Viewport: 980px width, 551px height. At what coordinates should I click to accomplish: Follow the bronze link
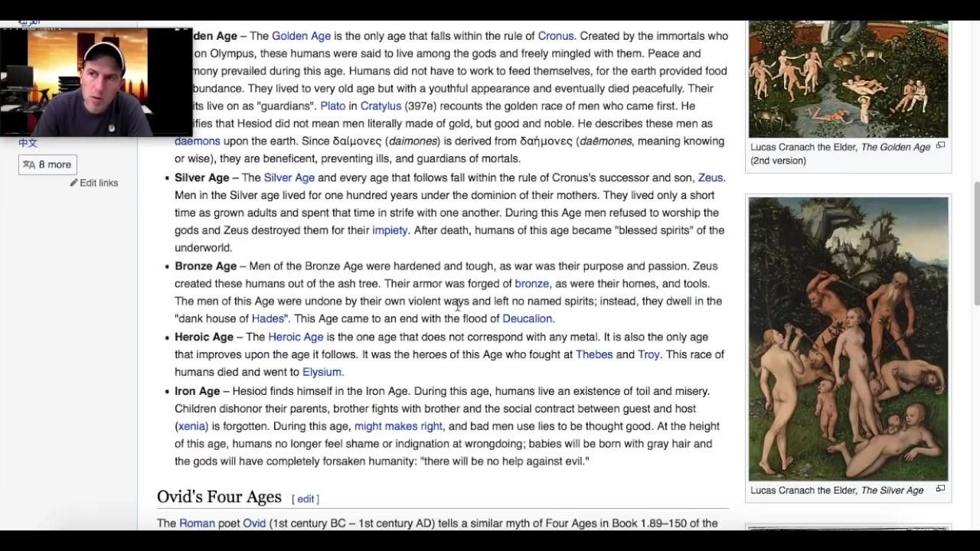click(531, 284)
